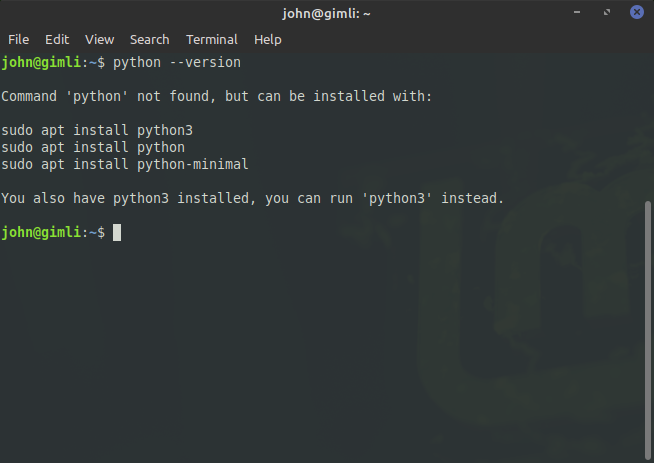The height and width of the screenshot is (463, 654).
Task: Click the 'sudo apt install python-minimal' line
Action: 125,164
